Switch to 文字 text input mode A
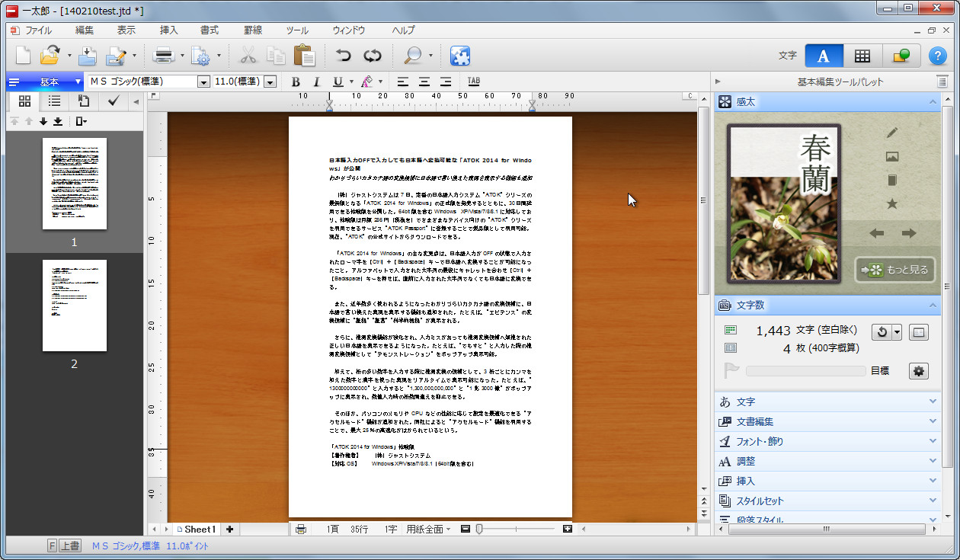 coord(824,56)
